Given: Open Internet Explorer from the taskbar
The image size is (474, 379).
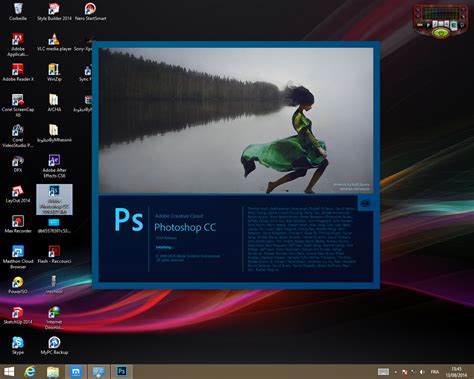Looking at the screenshot, I should pos(30,371).
